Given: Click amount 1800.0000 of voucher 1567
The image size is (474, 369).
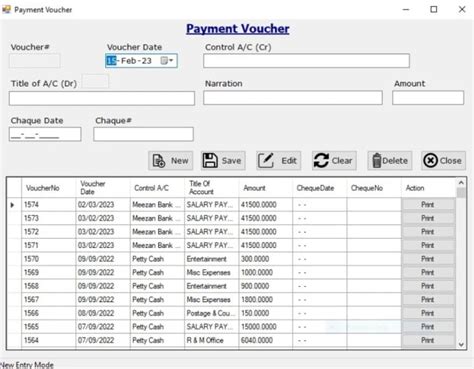Looking at the screenshot, I should click(x=266, y=300).
